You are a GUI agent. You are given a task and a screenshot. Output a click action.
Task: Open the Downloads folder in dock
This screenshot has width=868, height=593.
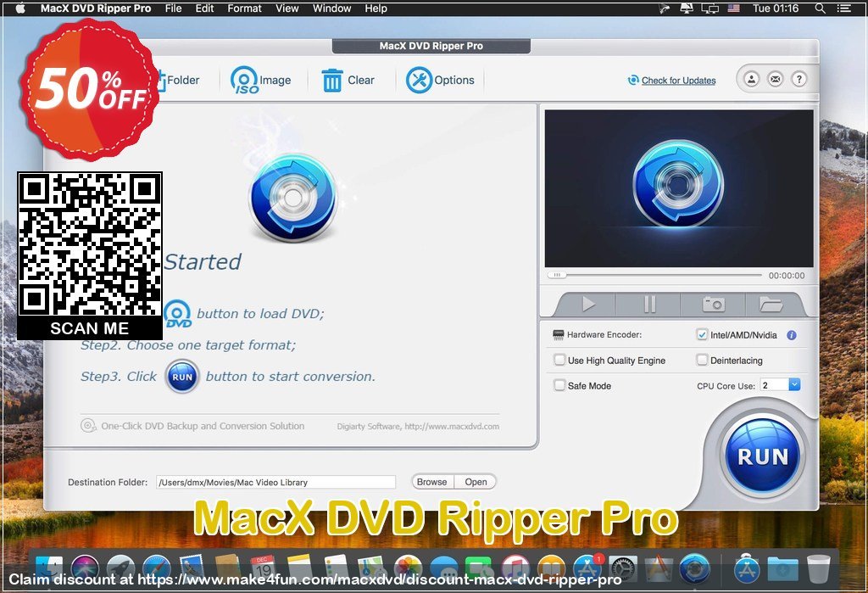coord(782,568)
